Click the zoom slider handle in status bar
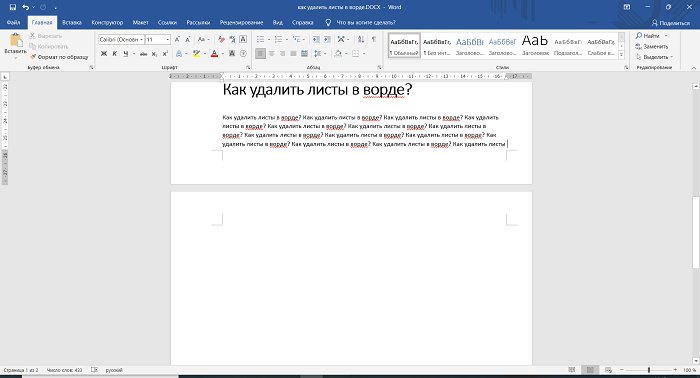This screenshot has width=700, height=378. tap(649, 370)
